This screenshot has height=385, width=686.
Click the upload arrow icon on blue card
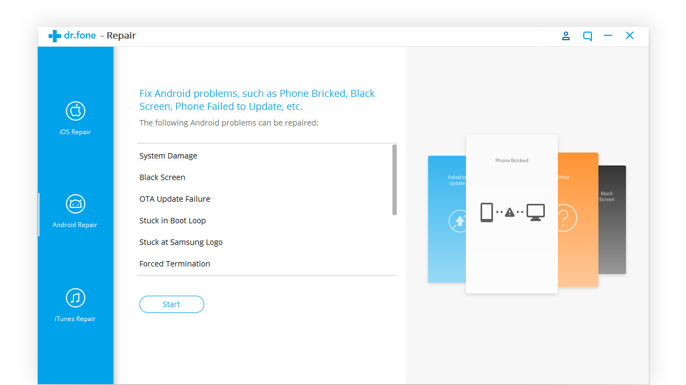coord(458,221)
